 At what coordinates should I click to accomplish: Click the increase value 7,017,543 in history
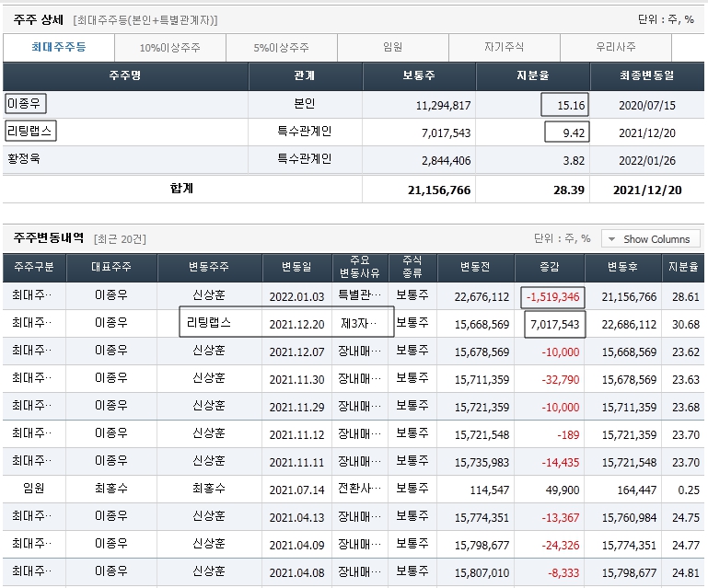(554, 325)
